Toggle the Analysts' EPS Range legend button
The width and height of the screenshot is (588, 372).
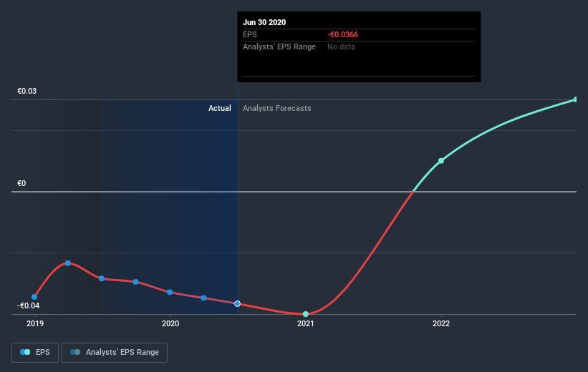pyautogui.click(x=115, y=353)
